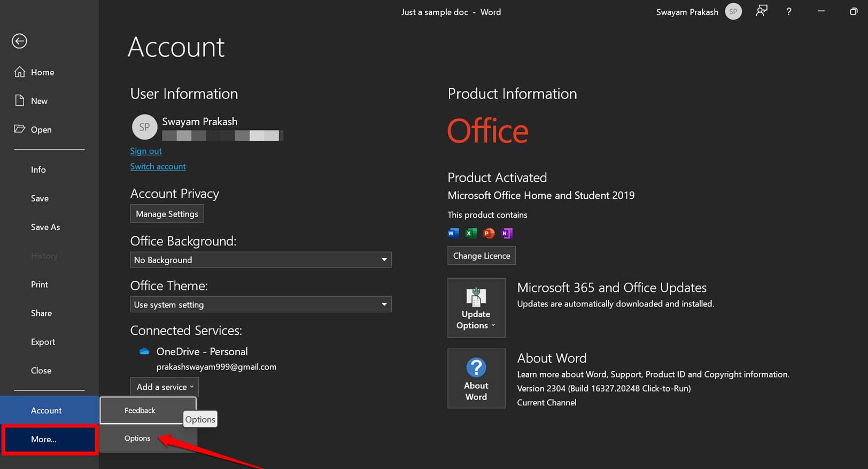Select Save in the sidebar
Viewport: 868px width, 469px height.
pyautogui.click(x=40, y=198)
